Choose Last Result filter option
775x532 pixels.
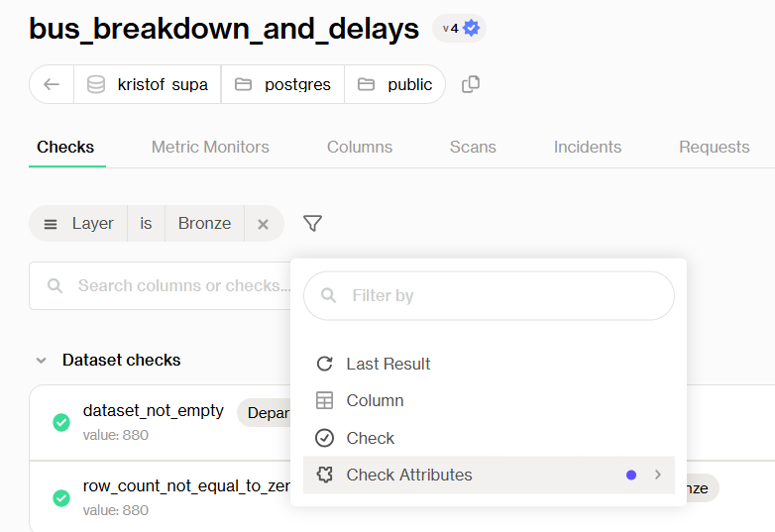click(x=388, y=364)
